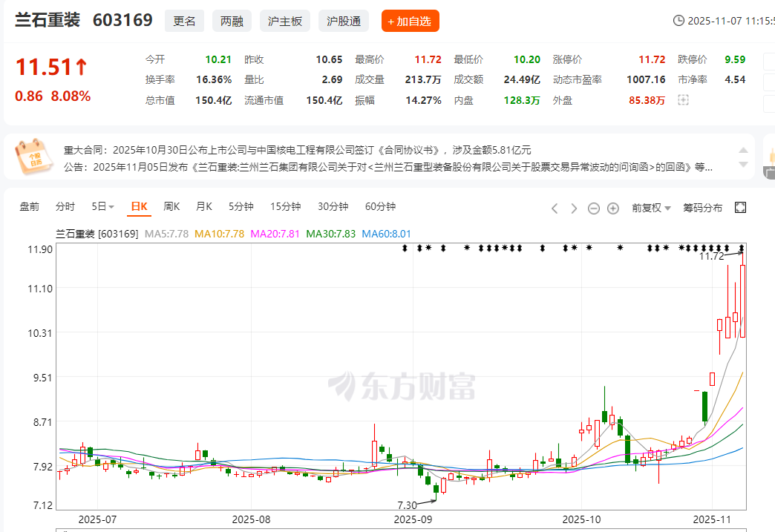The width and height of the screenshot is (775, 532).
Task: Click the 2025-09 date axis label
Action: pyautogui.click(x=413, y=519)
